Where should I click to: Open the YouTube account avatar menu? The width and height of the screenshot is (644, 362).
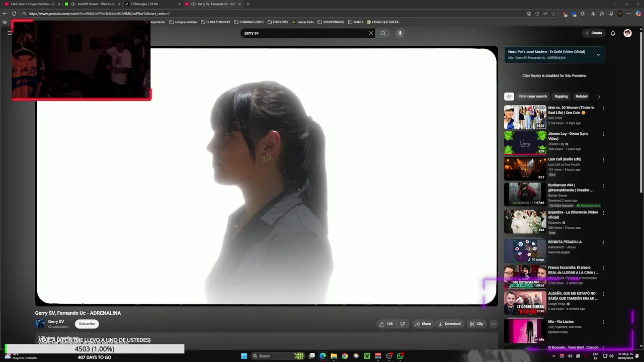[627, 33]
